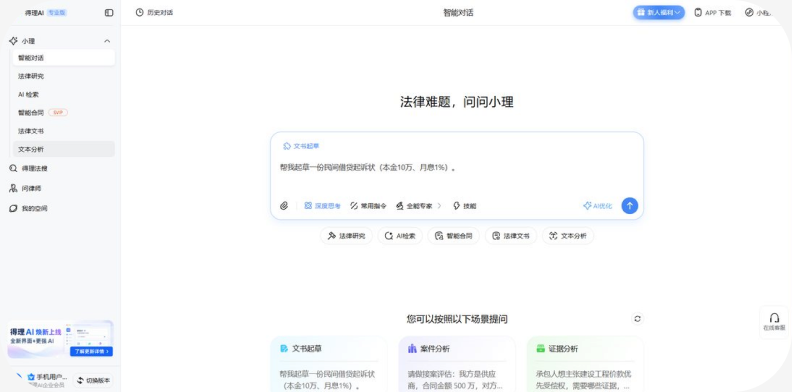Click the 文书起草 tag inside the input box

[301, 146]
